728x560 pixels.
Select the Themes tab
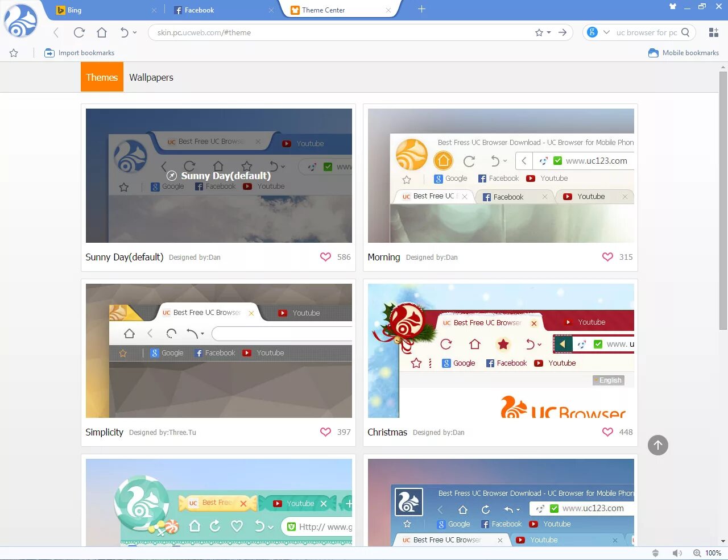coord(102,77)
